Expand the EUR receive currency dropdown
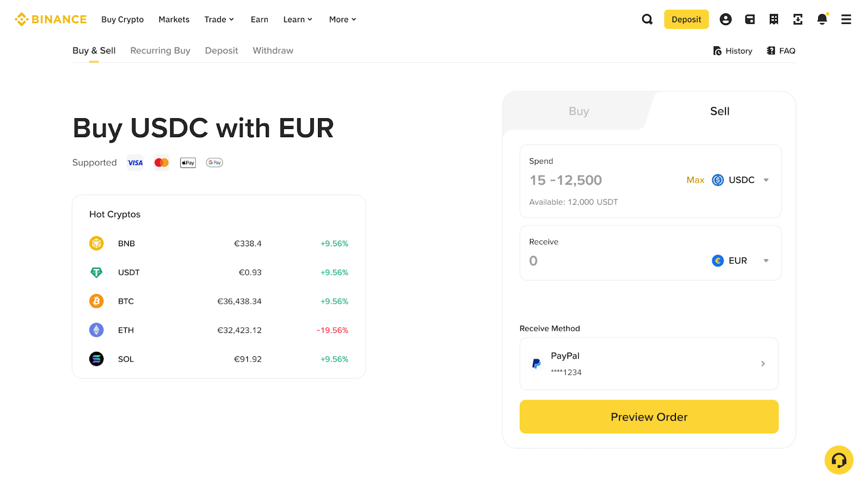 click(x=740, y=261)
